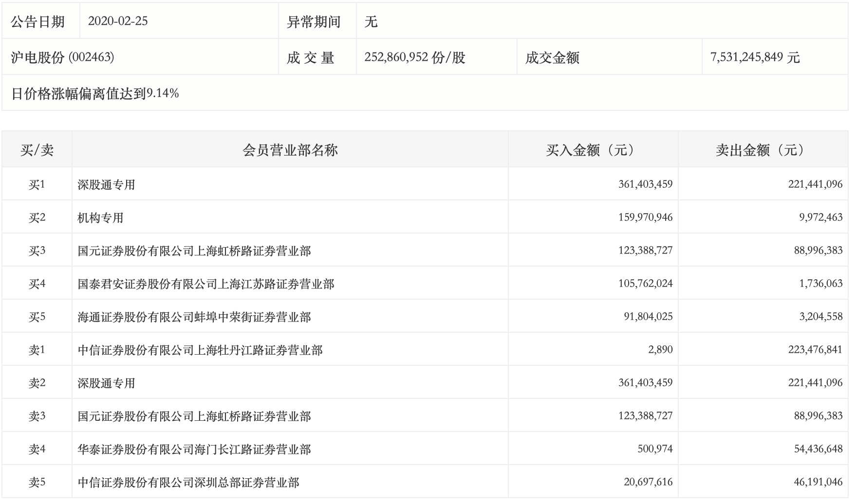This screenshot has width=857, height=504.
Task: Click the 买入金额（元） column header
Action: coord(593,150)
